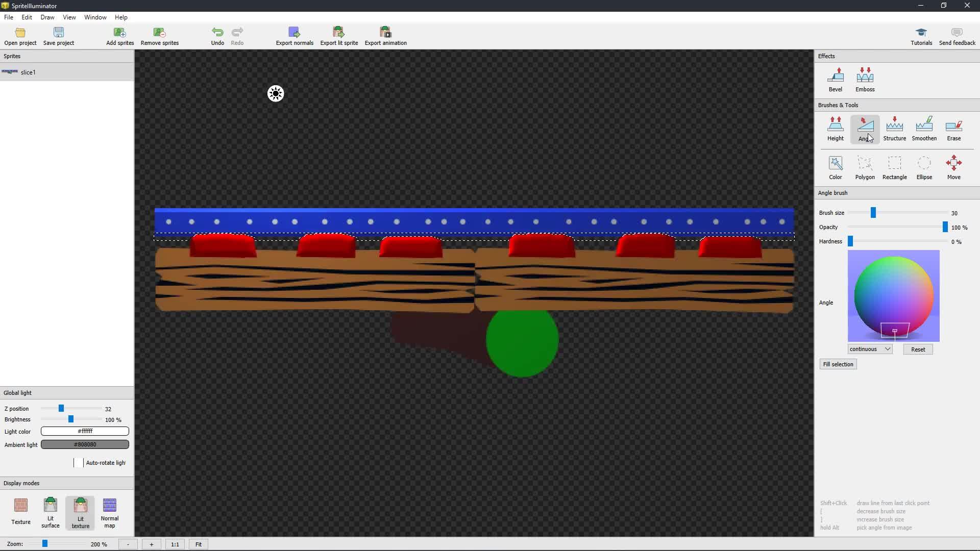Click the Fill selection button
The image size is (980, 551).
coord(838,364)
